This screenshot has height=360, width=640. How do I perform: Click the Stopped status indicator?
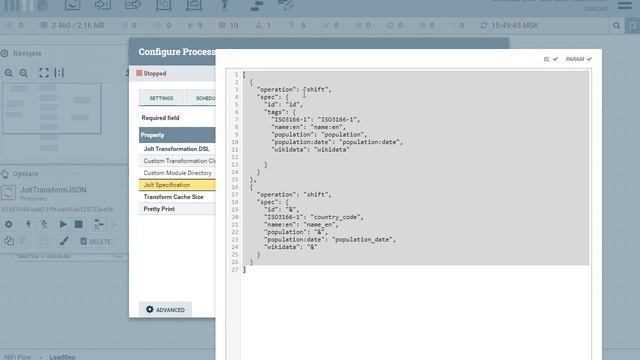point(151,73)
